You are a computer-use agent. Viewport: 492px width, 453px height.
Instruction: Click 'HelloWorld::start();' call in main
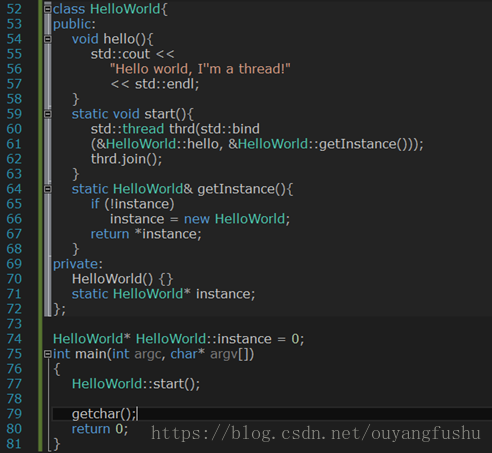click(136, 384)
